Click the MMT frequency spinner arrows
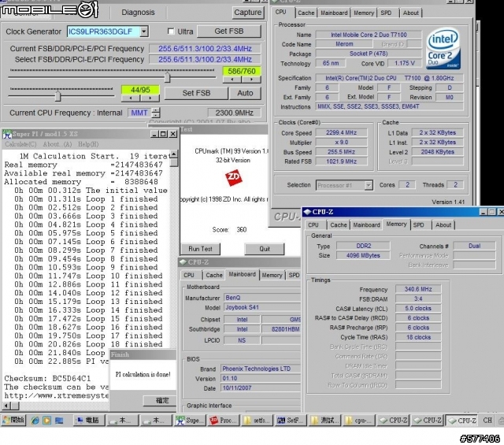 [156, 113]
